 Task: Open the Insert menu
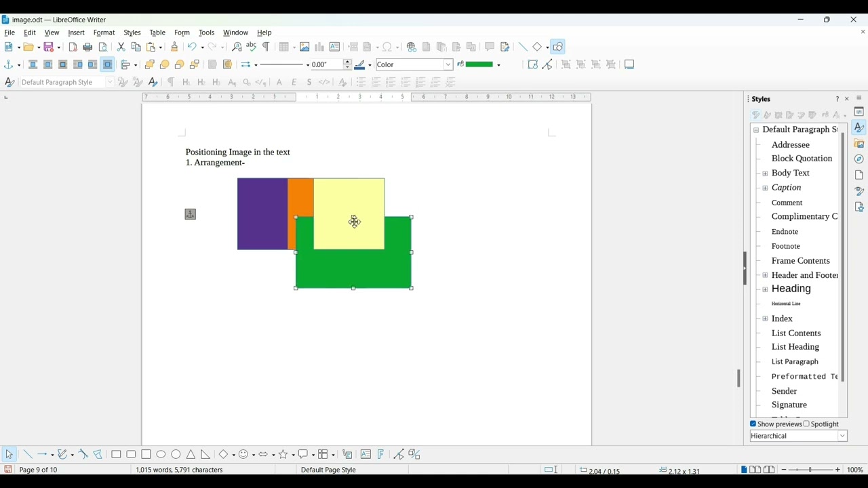tap(77, 33)
